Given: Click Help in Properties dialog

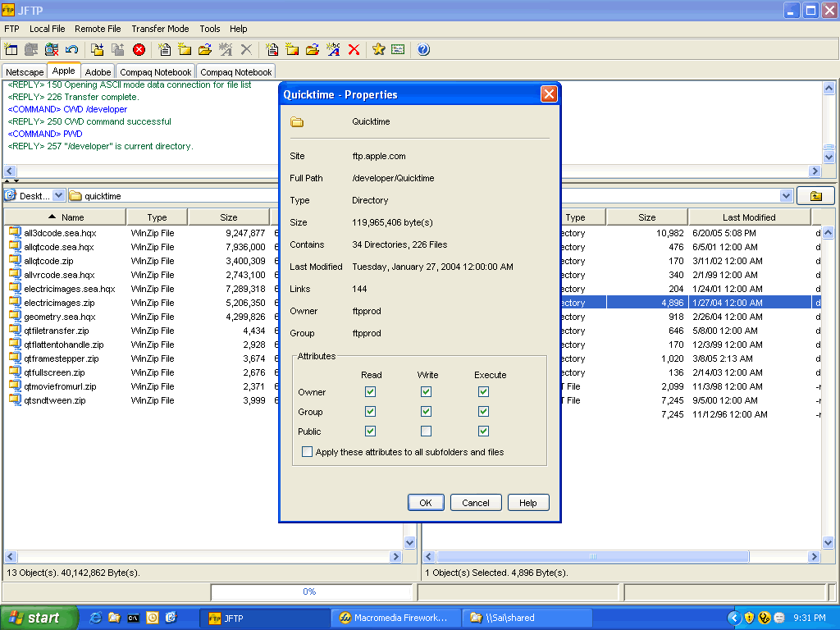Looking at the screenshot, I should (527, 503).
